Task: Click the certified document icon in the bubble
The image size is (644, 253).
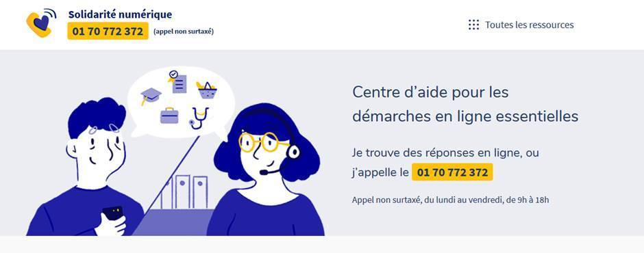Action: point(177,81)
